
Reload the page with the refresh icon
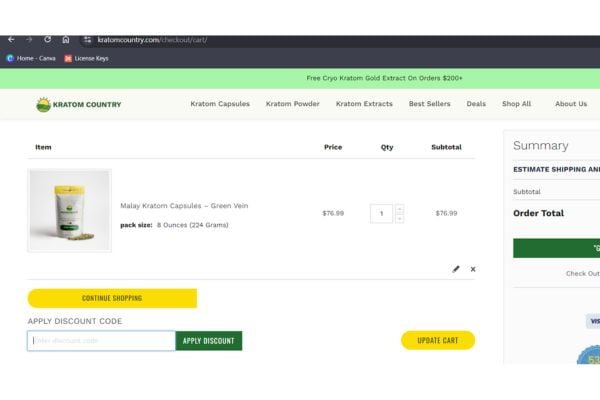[x=47, y=39]
